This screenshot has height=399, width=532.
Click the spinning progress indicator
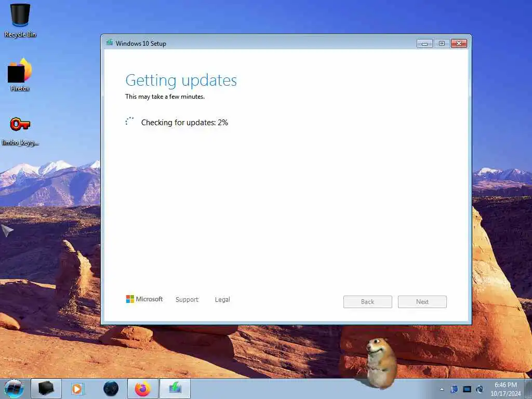[x=129, y=121]
